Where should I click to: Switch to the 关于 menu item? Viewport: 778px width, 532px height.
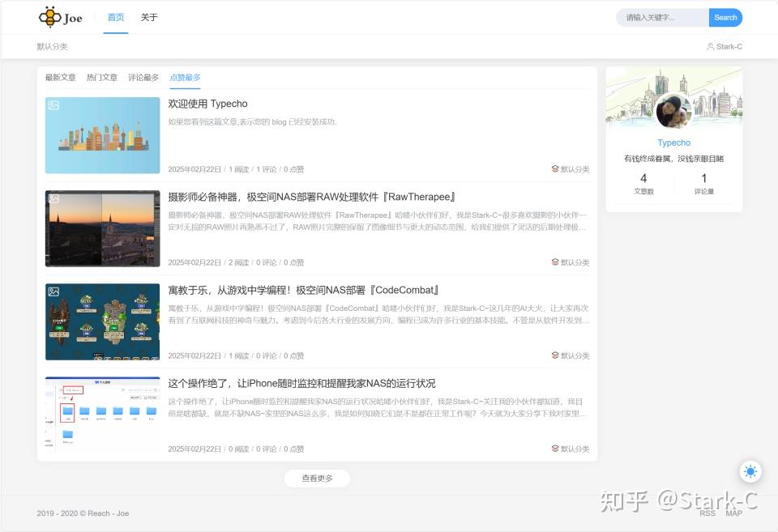[x=149, y=17]
